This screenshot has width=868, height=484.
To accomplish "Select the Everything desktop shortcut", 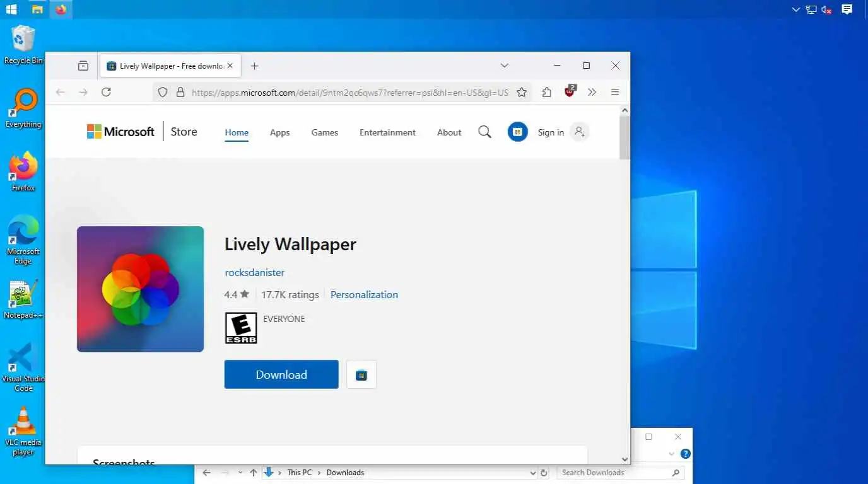I will point(23,108).
